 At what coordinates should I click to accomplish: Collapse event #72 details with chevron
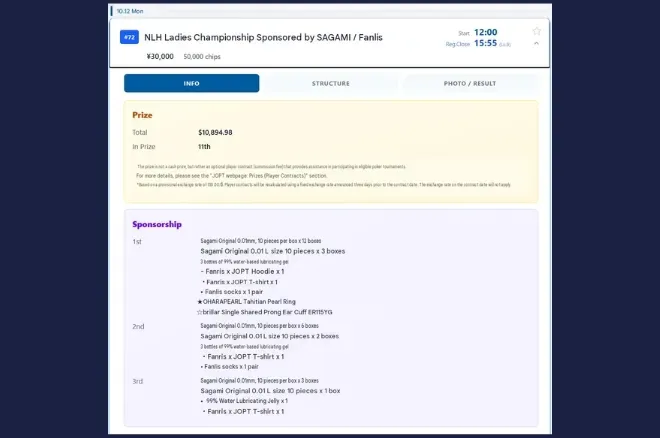pyautogui.click(x=536, y=43)
